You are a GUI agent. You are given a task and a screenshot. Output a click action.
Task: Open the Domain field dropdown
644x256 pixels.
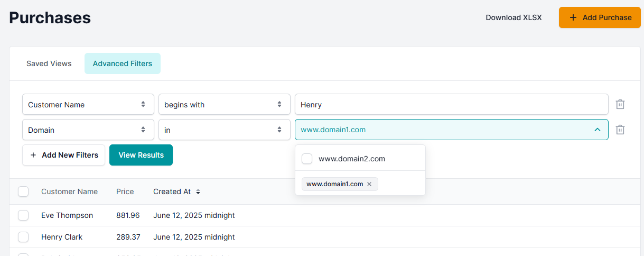tap(88, 130)
